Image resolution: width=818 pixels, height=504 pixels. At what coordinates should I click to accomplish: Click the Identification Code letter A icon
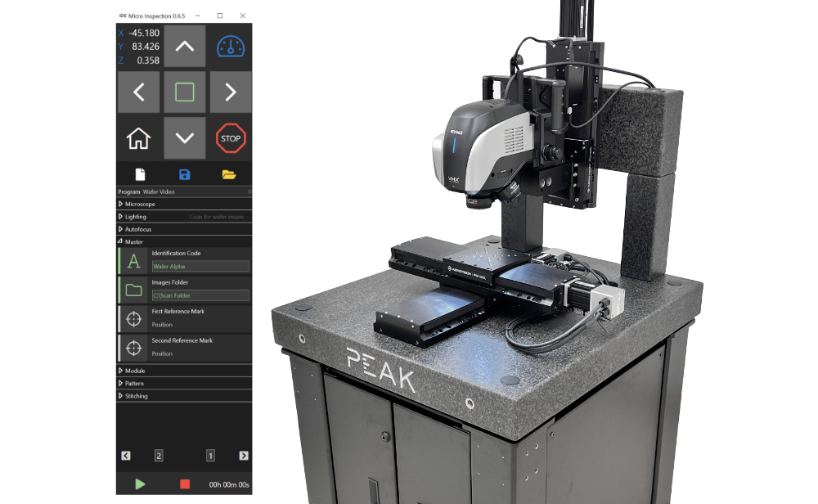click(x=134, y=261)
